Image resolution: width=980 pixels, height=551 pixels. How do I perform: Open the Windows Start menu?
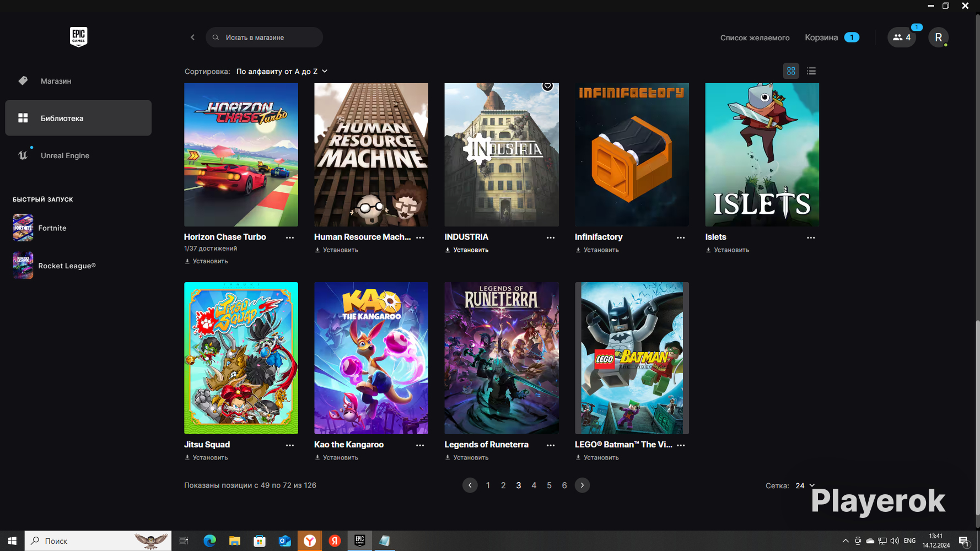coord(12,541)
